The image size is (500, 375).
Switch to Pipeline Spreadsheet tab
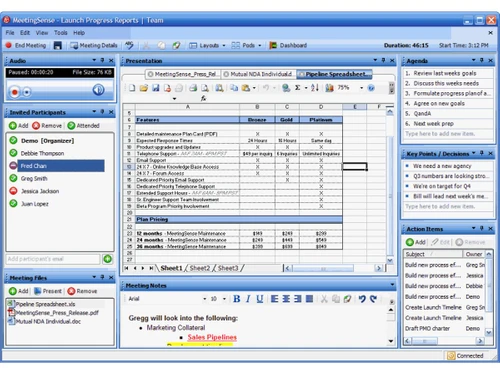(334, 74)
